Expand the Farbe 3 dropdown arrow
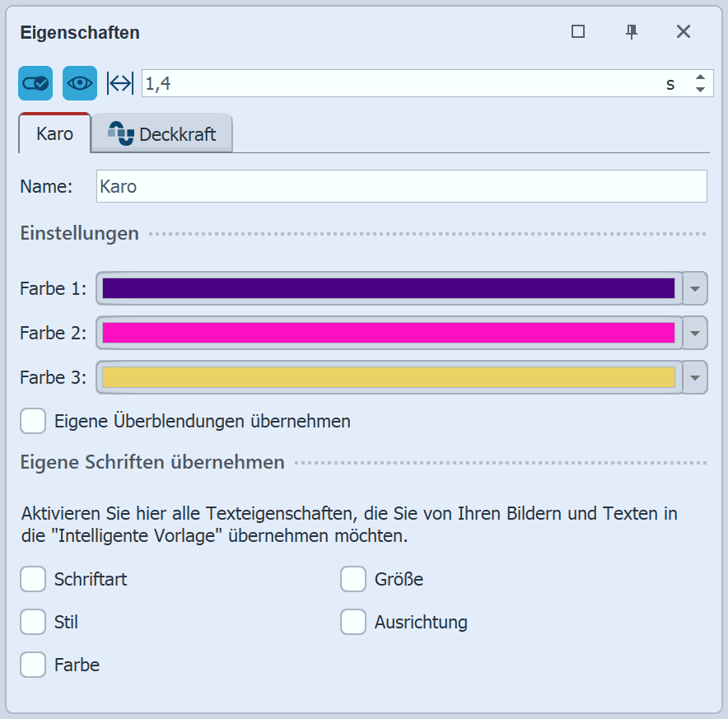Screen dimensions: 728x719 pyautogui.click(x=696, y=378)
